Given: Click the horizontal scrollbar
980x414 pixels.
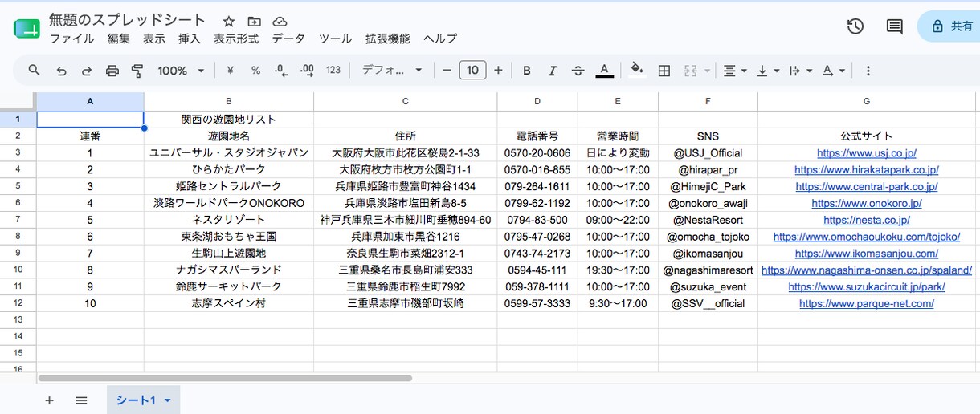Looking at the screenshot, I should coord(225,377).
